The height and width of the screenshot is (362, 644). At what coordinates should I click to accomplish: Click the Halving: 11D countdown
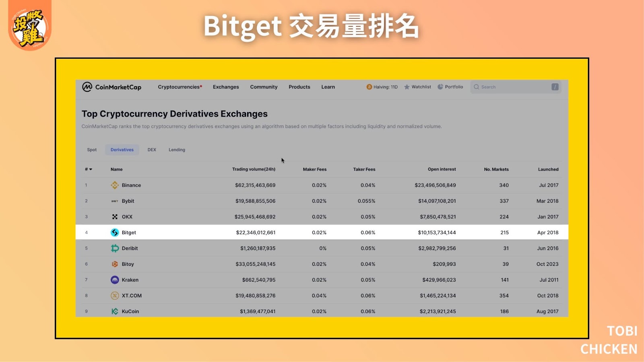pyautogui.click(x=385, y=87)
